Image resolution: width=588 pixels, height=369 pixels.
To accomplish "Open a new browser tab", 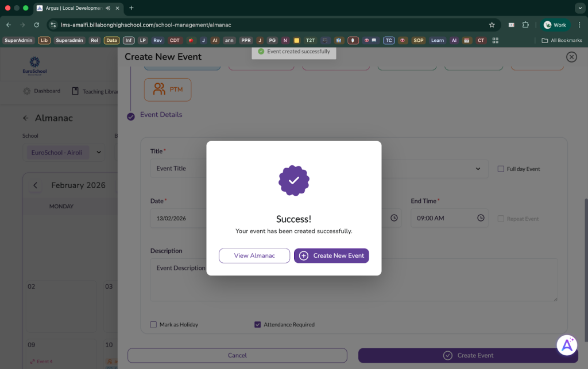I will [131, 8].
